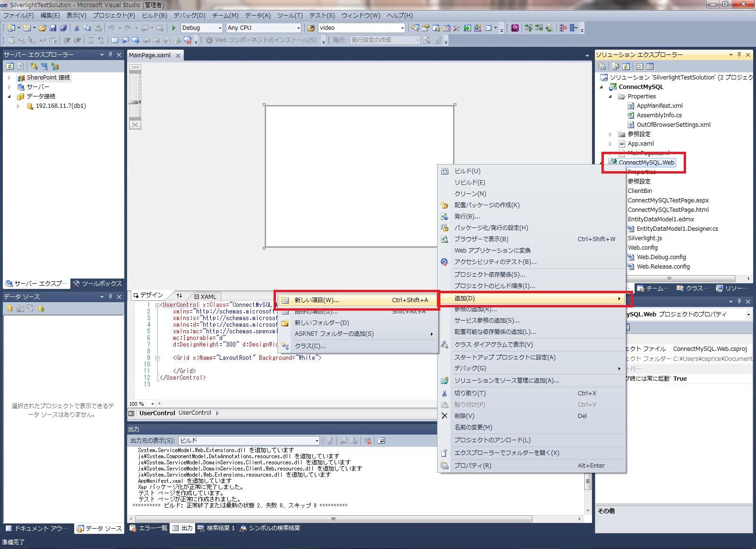The image size is (756, 549).
Task: Select AppManifest.xml under Properties
Action: [x=660, y=106]
